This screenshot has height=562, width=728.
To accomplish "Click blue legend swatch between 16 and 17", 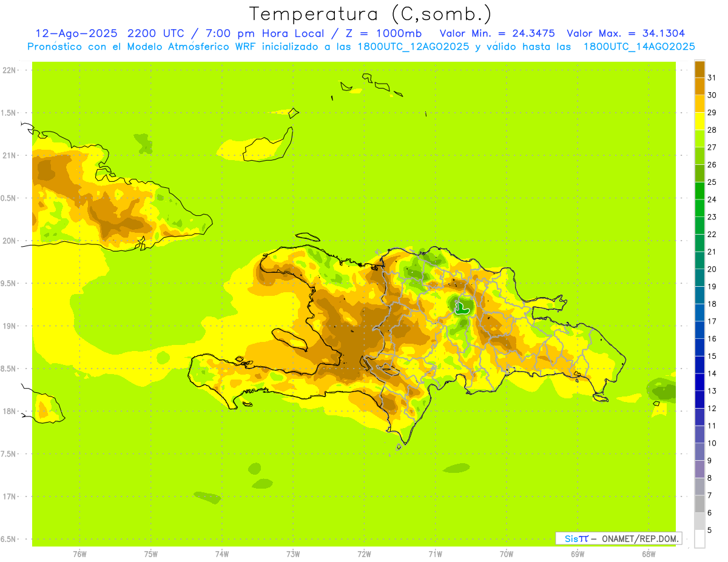I will coord(699,330).
